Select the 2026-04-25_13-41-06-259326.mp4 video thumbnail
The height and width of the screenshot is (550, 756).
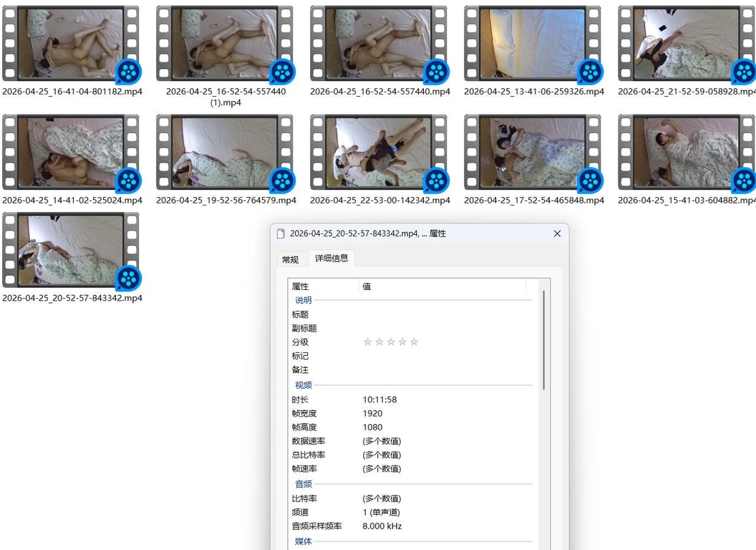pos(533,44)
